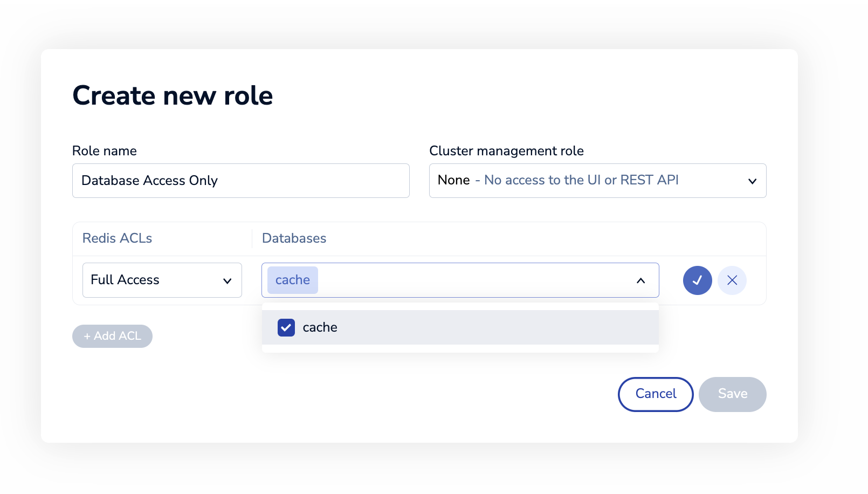Select the cache option label in the list
The image size is (868, 494).
click(320, 327)
